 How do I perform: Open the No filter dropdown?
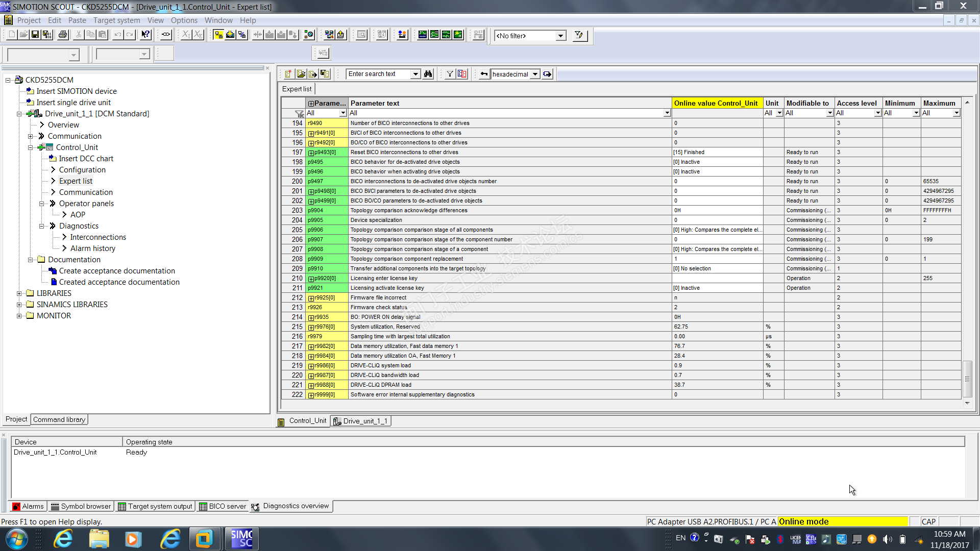561,36
